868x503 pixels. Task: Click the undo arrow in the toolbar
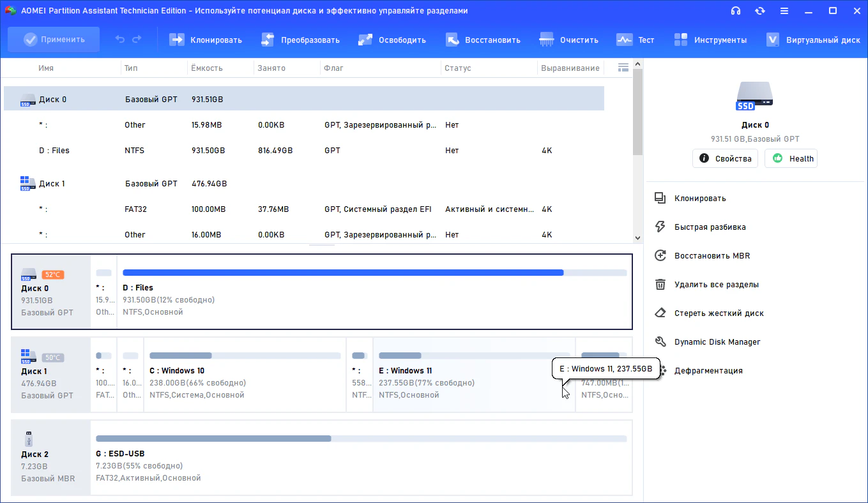[120, 40]
